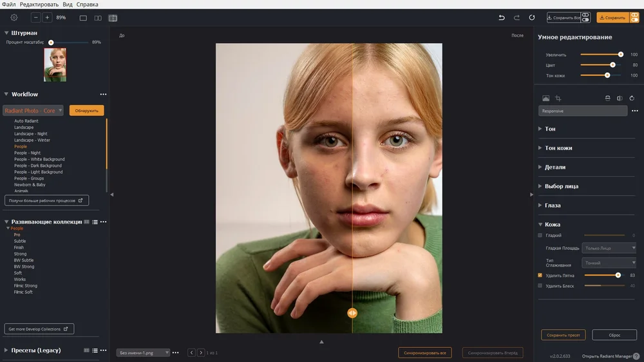
Task: Open the Presets (Legacy) three-dot menu
Action: pos(104,350)
